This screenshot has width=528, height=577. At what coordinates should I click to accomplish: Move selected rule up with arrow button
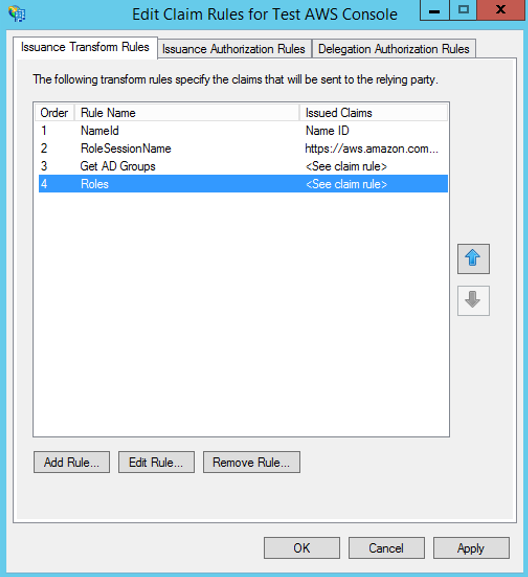pyautogui.click(x=473, y=259)
